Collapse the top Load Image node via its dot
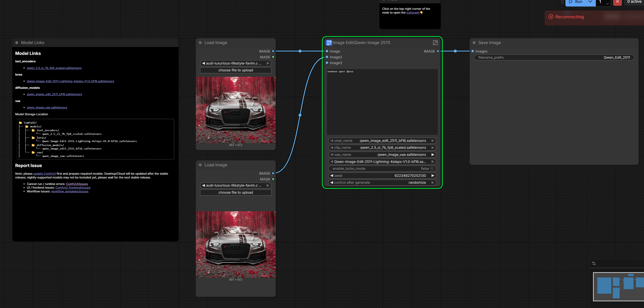This screenshot has height=308, width=644. (x=200, y=43)
